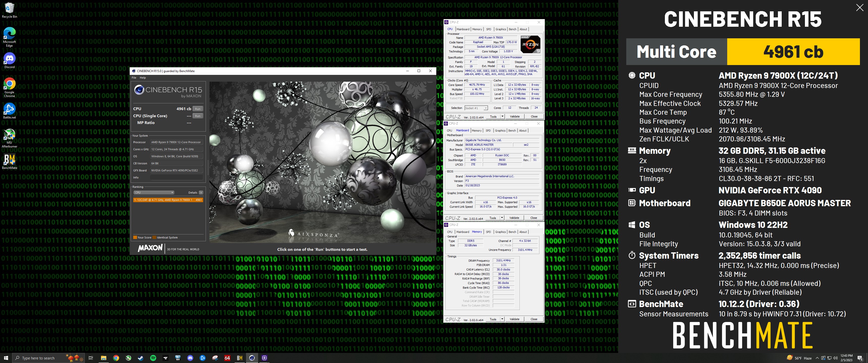Switch to Bench tab in top CPU-Z window
This screenshot has height=363, width=868.
point(512,29)
